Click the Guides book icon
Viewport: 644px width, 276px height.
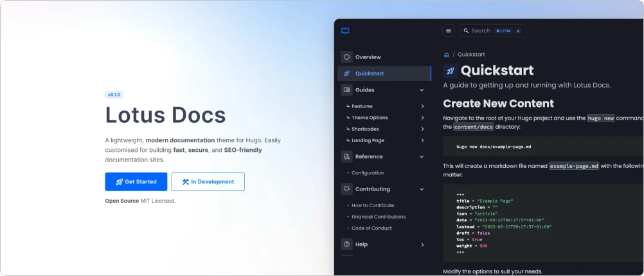pos(346,90)
